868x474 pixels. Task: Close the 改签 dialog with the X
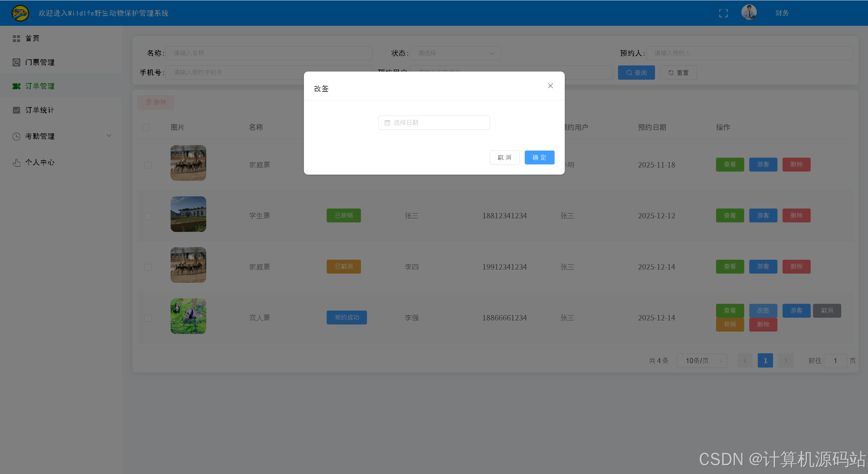point(551,86)
